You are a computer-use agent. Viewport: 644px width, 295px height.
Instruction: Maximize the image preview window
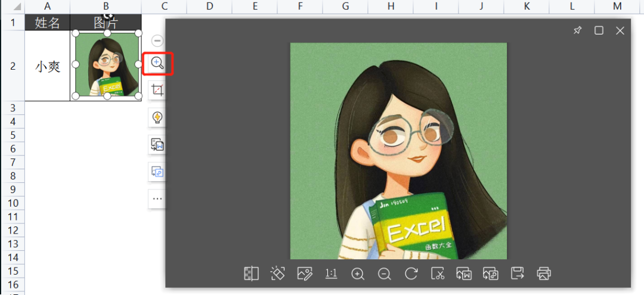point(599,30)
